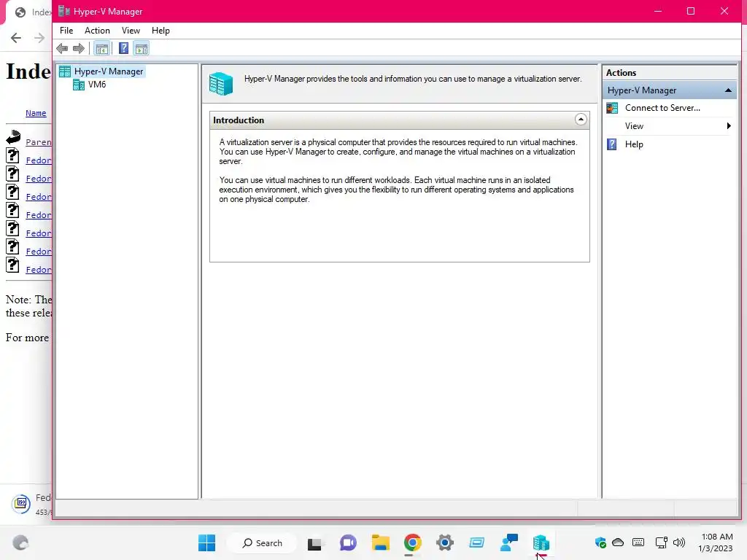
Task: Open the View menu in menu bar
Action: 131,31
